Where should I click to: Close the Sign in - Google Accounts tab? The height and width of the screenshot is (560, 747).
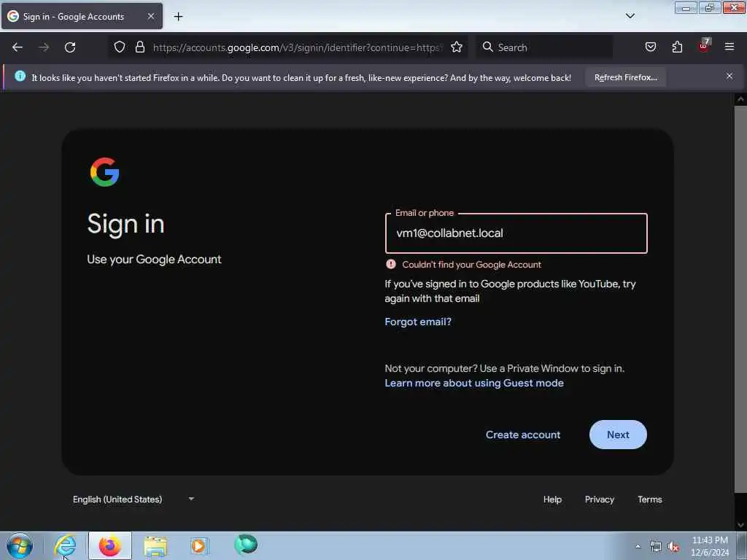(x=151, y=16)
